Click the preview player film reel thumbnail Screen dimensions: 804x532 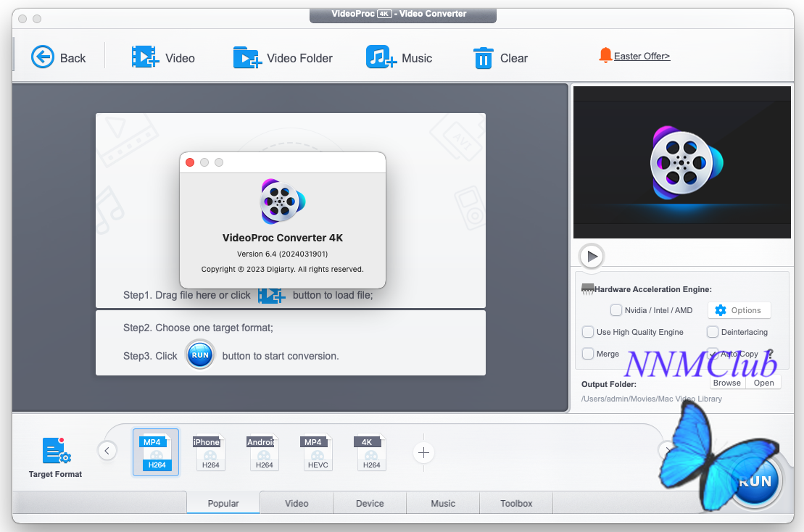[x=686, y=163]
